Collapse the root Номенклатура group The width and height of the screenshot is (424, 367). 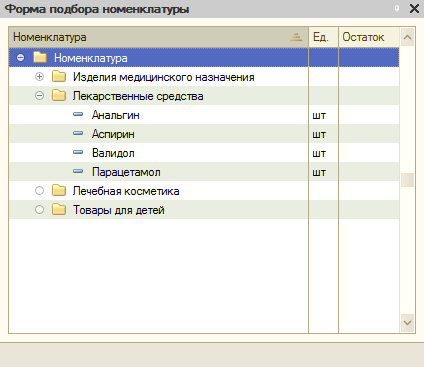point(20,58)
